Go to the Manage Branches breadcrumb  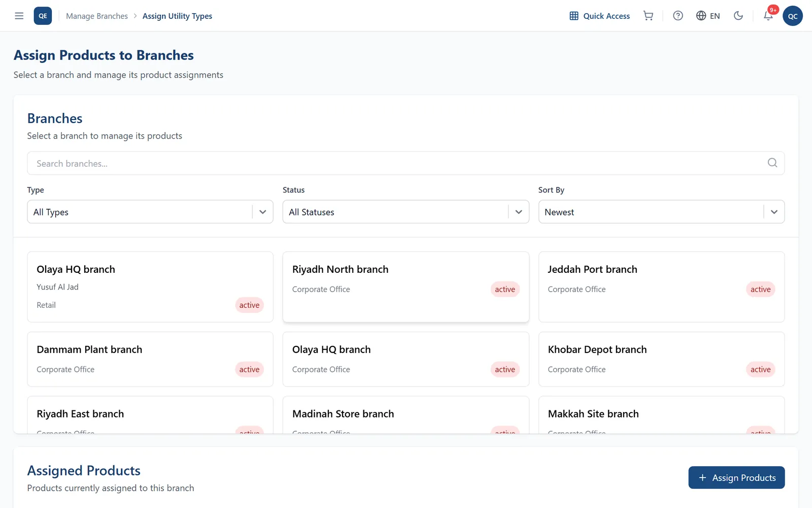97,16
